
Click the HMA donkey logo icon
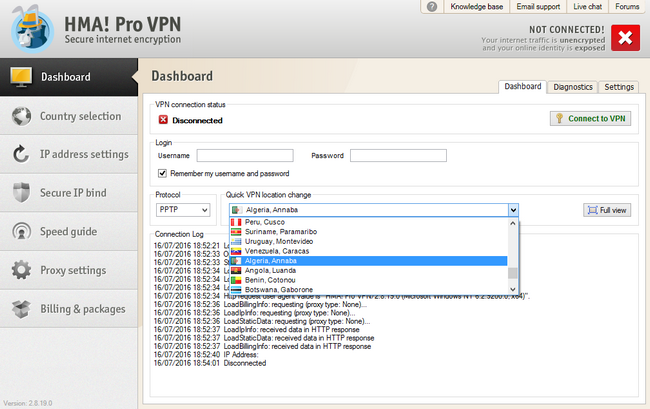[32, 29]
